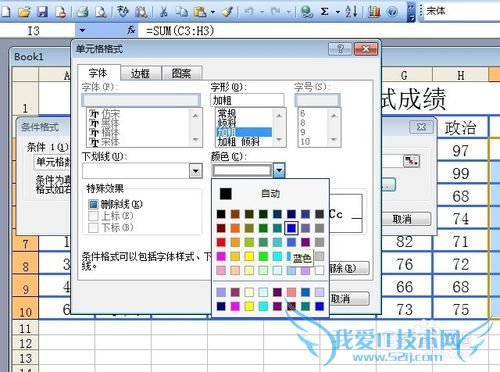The width and height of the screenshot is (500, 372).
Task: Open the 下划线 underline dropdown
Action: click(196, 171)
